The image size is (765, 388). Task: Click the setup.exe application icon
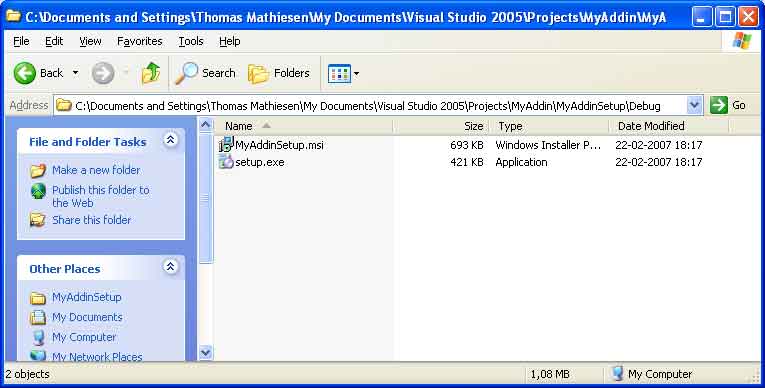226,162
